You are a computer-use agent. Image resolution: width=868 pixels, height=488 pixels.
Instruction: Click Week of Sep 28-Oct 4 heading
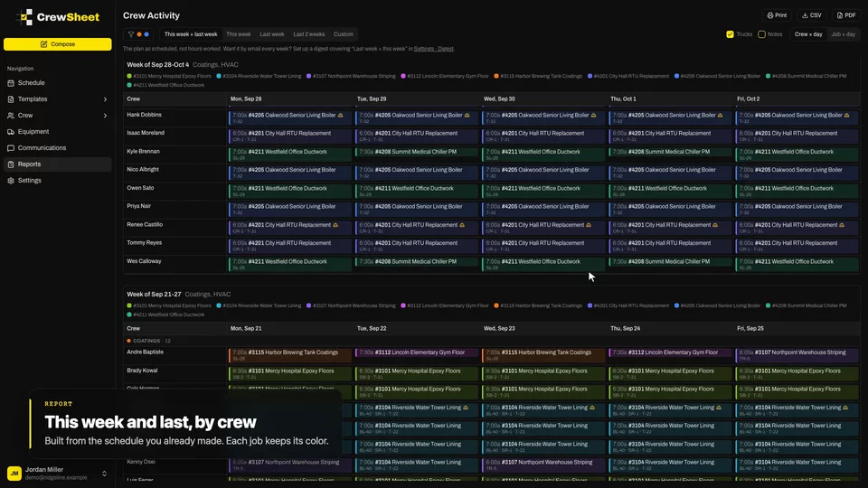click(157, 65)
